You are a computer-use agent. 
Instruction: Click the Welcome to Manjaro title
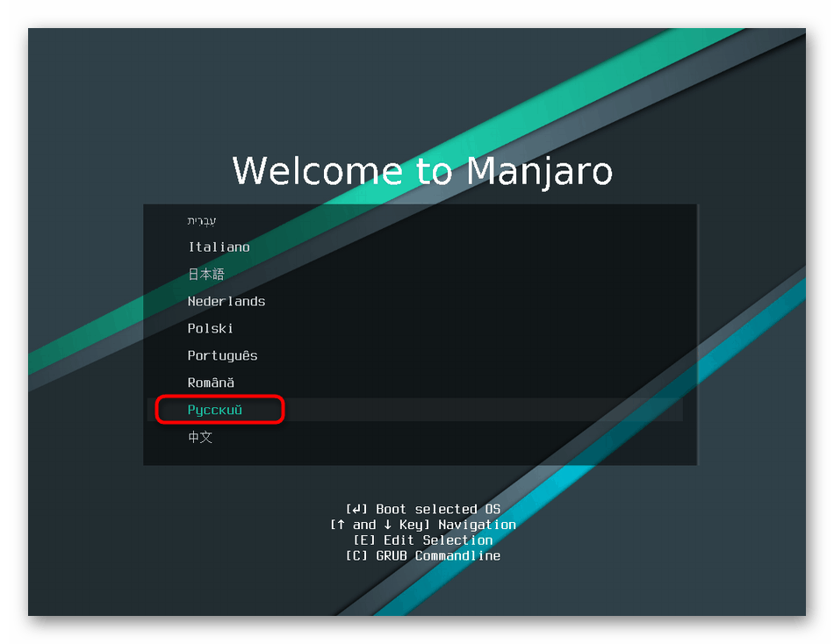click(x=423, y=171)
